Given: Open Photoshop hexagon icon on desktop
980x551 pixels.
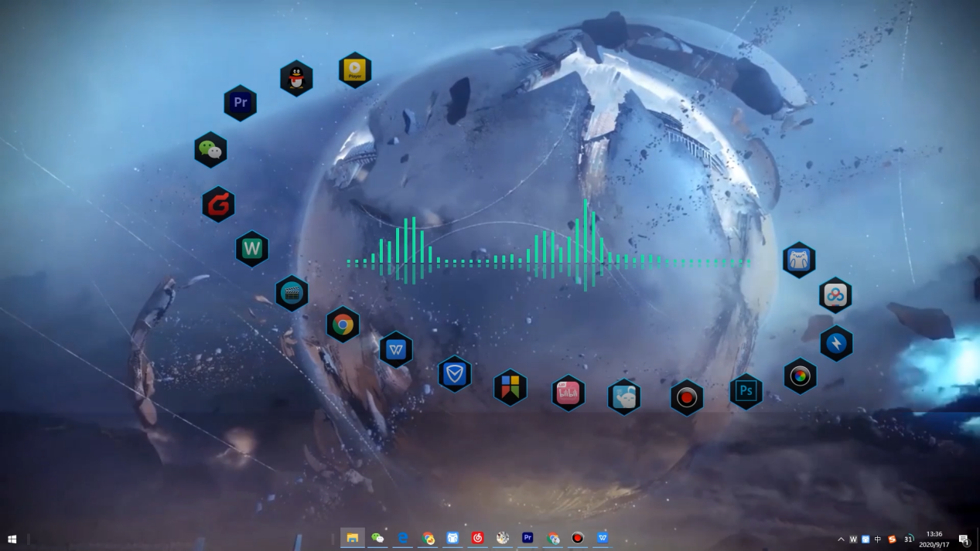Looking at the screenshot, I should click(x=746, y=391).
